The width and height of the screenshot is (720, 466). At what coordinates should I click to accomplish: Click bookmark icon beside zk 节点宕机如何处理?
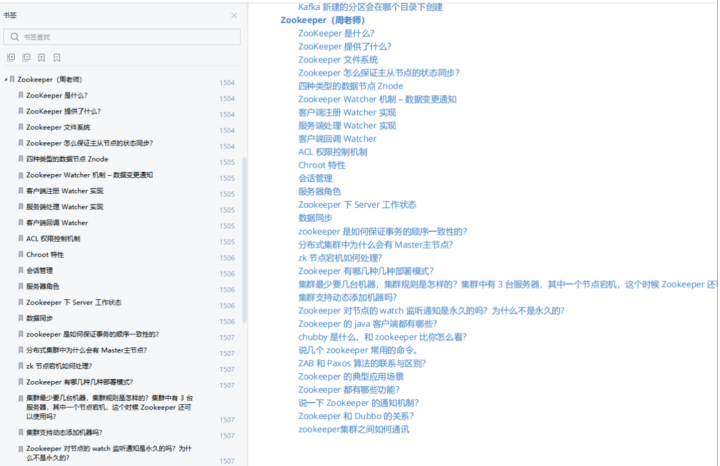pyautogui.click(x=21, y=366)
